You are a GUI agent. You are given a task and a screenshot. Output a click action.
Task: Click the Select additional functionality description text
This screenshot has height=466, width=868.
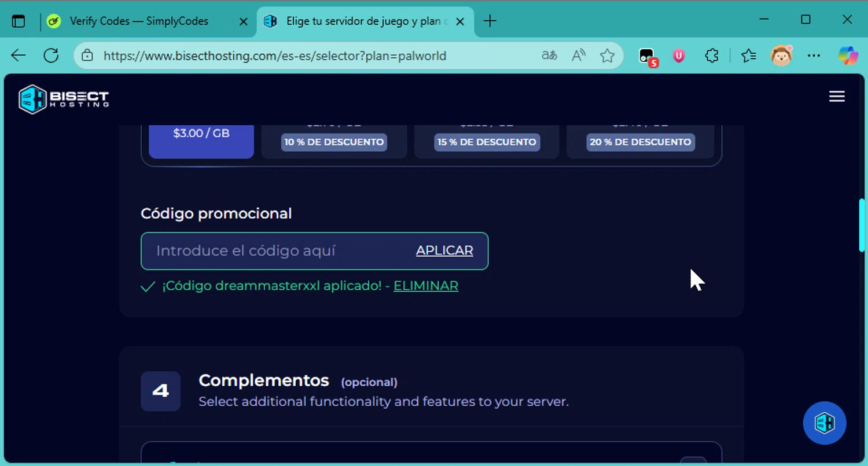pyautogui.click(x=384, y=401)
